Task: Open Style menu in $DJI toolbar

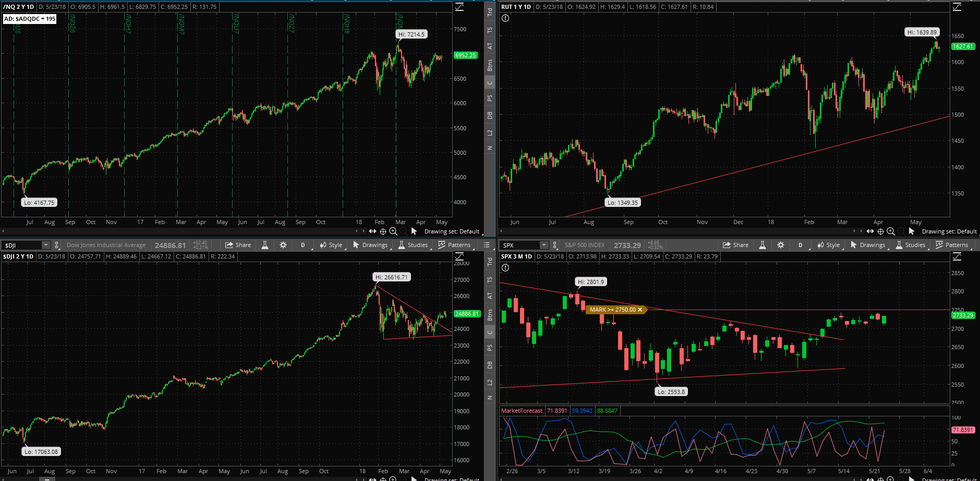Action: click(x=331, y=245)
